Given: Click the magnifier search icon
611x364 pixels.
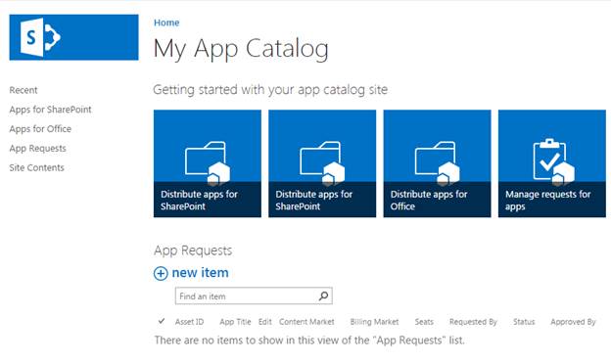Looking at the screenshot, I should pyautogui.click(x=323, y=296).
